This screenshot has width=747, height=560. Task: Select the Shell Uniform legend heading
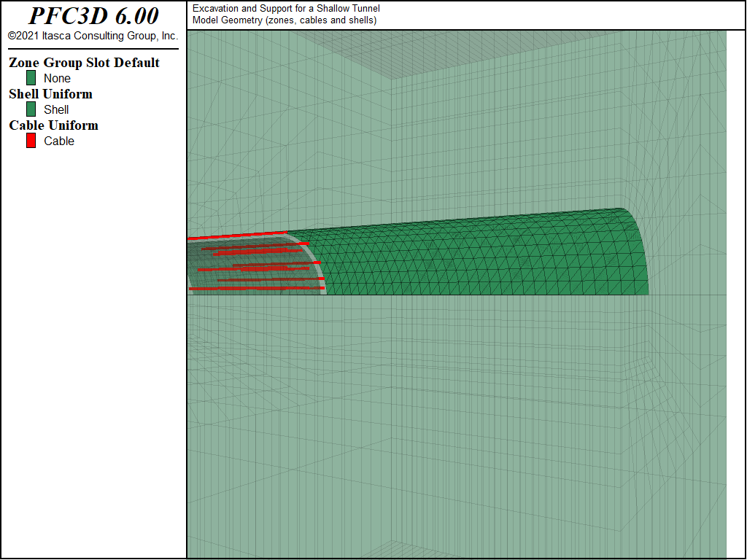pos(50,94)
